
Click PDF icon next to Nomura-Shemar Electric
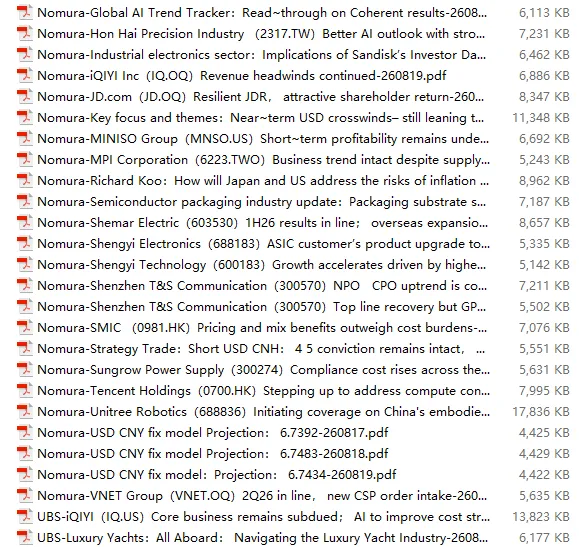pyautogui.click(x=25, y=223)
